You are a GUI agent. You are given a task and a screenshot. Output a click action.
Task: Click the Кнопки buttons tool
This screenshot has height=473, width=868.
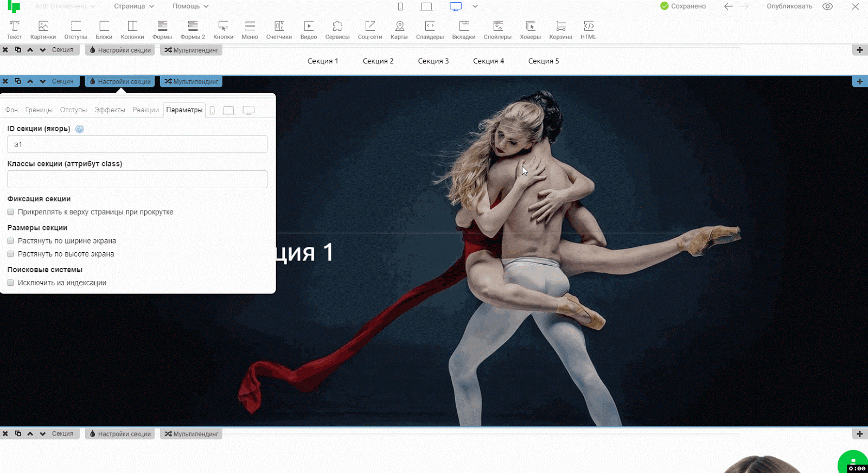223,30
